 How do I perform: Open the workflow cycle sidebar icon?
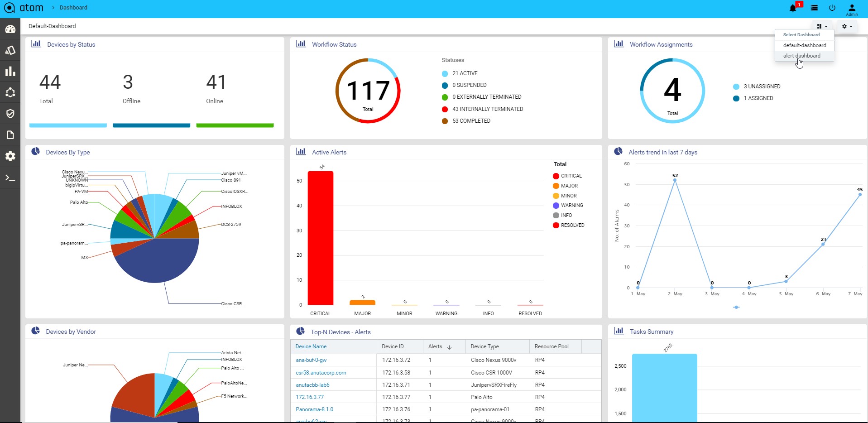tap(10, 92)
